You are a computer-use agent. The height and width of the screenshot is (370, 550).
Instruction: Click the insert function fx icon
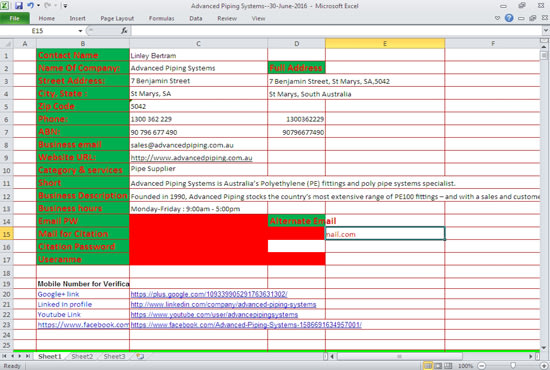pyautogui.click(x=124, y=31)
